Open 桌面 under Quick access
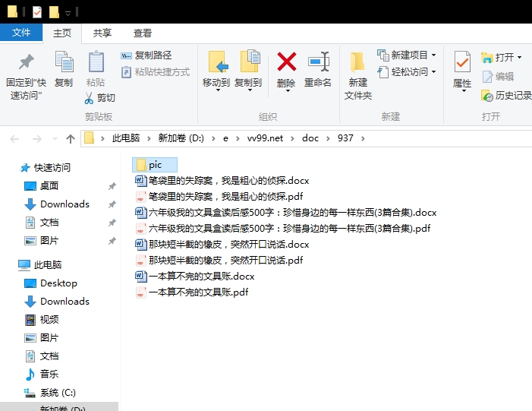 tap(42, 186)
